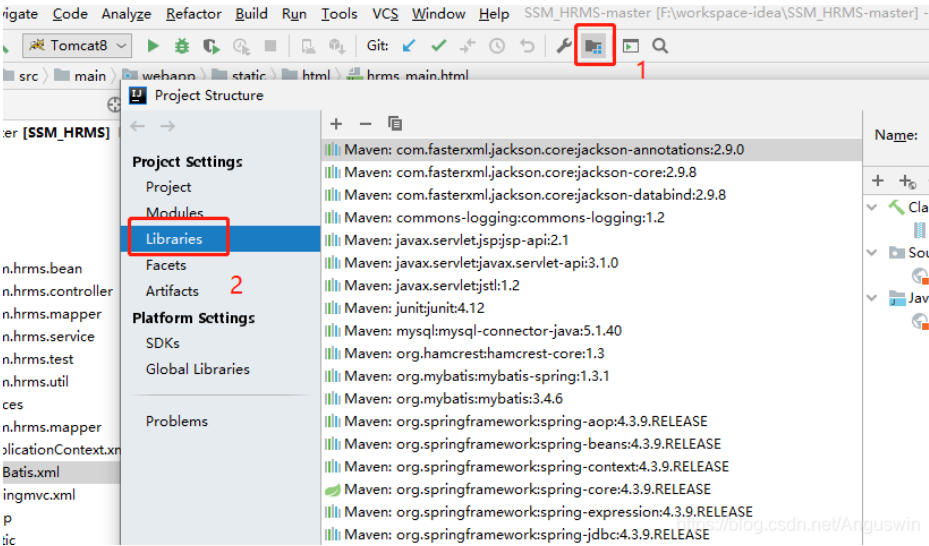Open settings with the wrench icon
The height and width of the screenshot is (546, 929).
click(x=563, y=46)
